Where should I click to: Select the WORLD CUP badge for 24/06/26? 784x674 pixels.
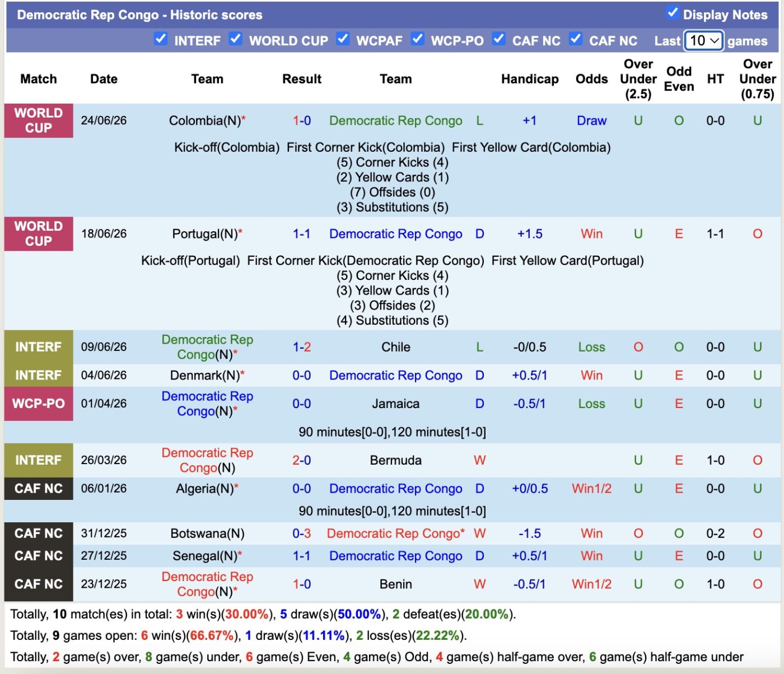click(x=39, y=120)
